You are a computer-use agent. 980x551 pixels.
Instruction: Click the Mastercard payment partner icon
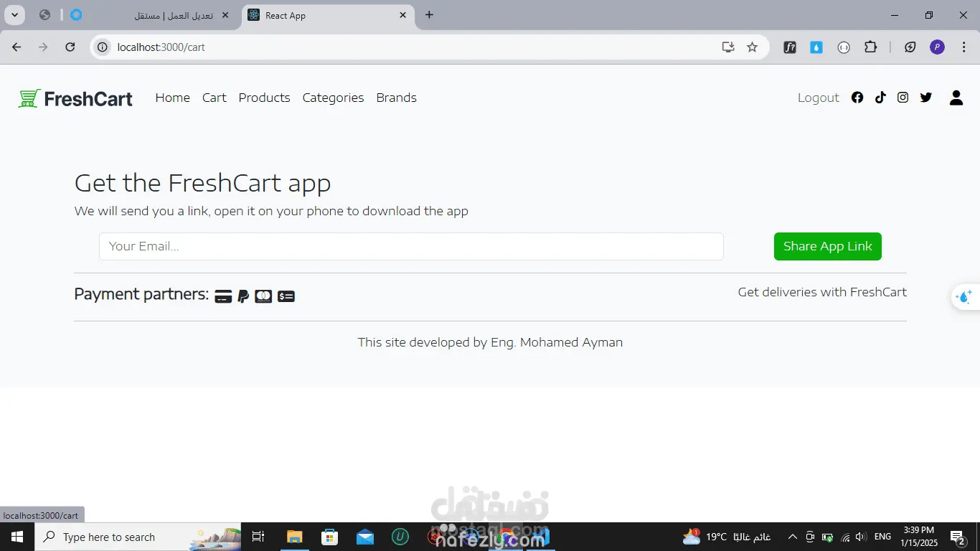263,296
